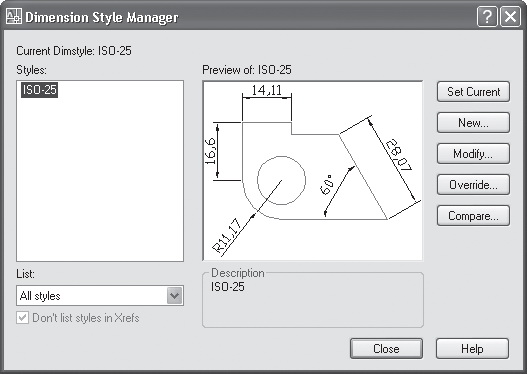
Task: Open the Override... style dialog
Action: 473,184
